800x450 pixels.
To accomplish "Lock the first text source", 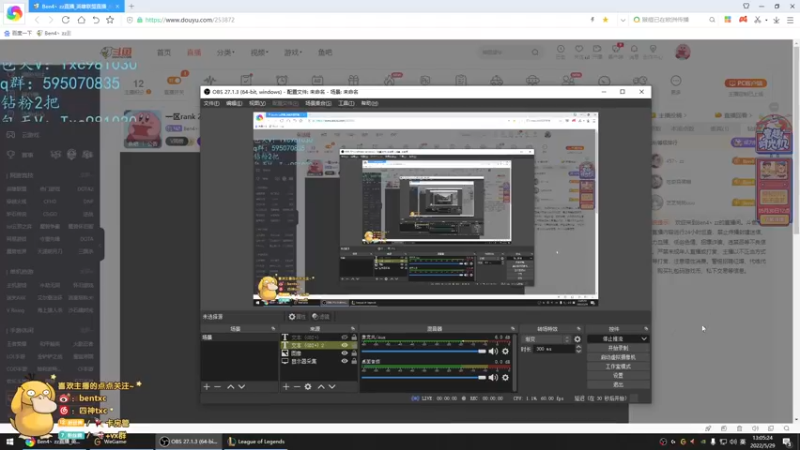I will (x=354, y=337).
